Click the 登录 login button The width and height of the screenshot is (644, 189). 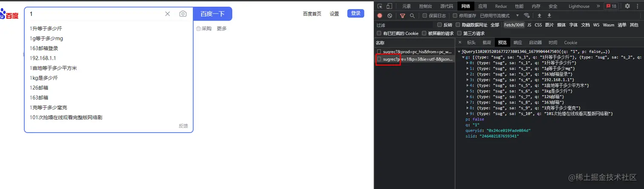356,13
